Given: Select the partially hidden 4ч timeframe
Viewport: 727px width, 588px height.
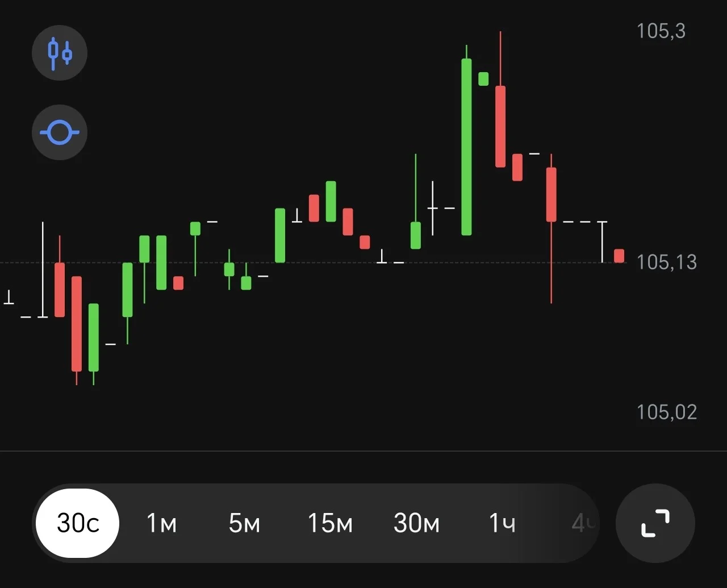Looking at the screenshot, I should (583, 523).
